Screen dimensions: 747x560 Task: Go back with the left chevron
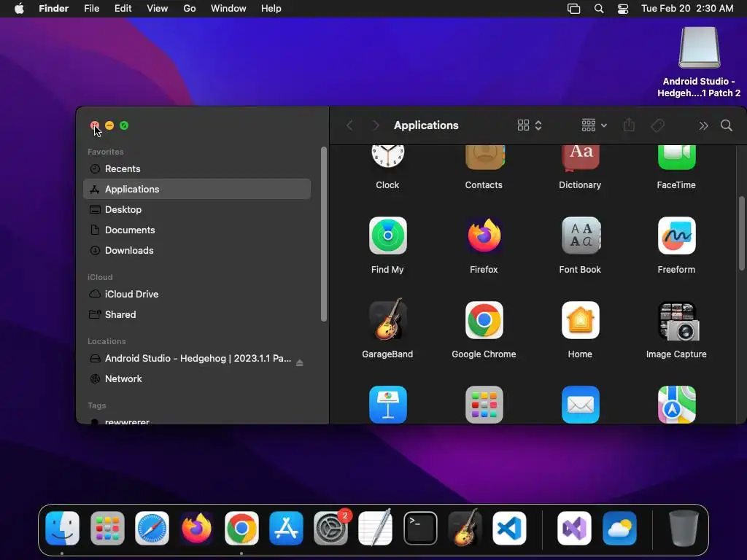tap(349, 125)
